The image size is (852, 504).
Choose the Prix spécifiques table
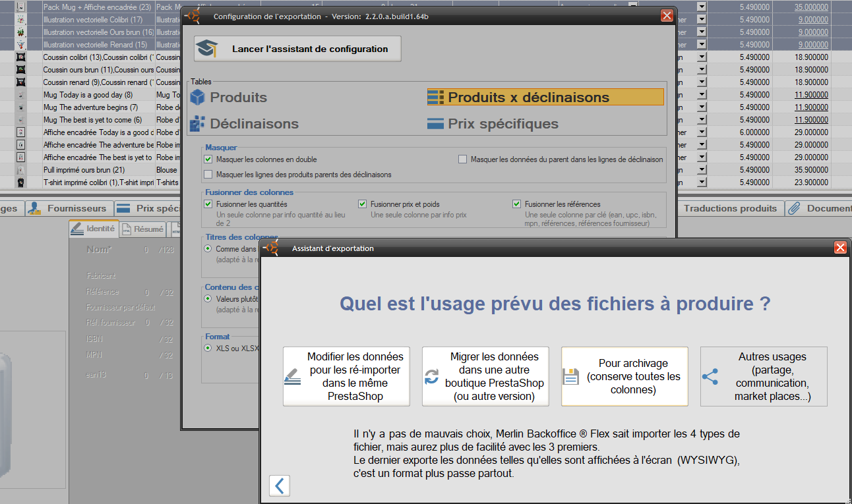[493, 124]
